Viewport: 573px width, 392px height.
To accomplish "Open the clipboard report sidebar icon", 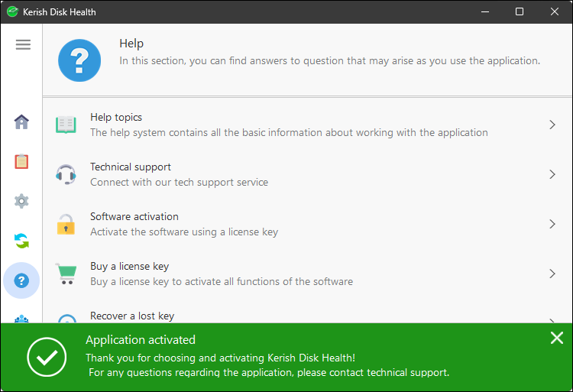I will [x=21, y=161].
